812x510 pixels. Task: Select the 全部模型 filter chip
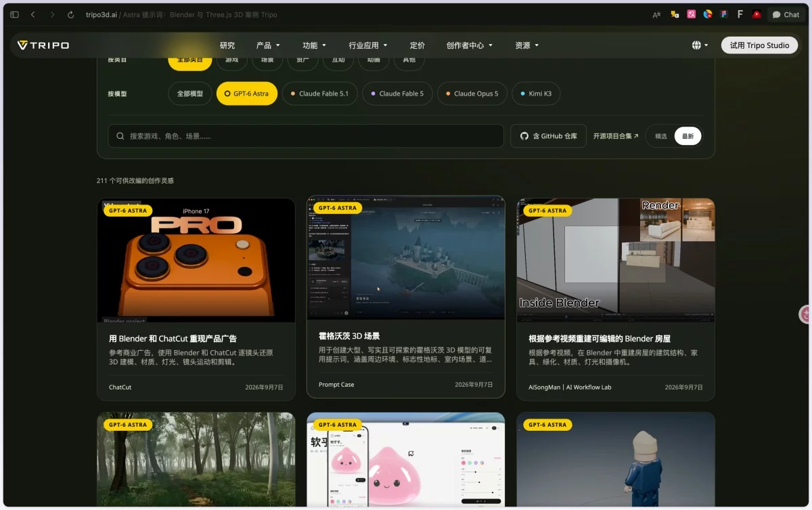click(x=190, y=93)
